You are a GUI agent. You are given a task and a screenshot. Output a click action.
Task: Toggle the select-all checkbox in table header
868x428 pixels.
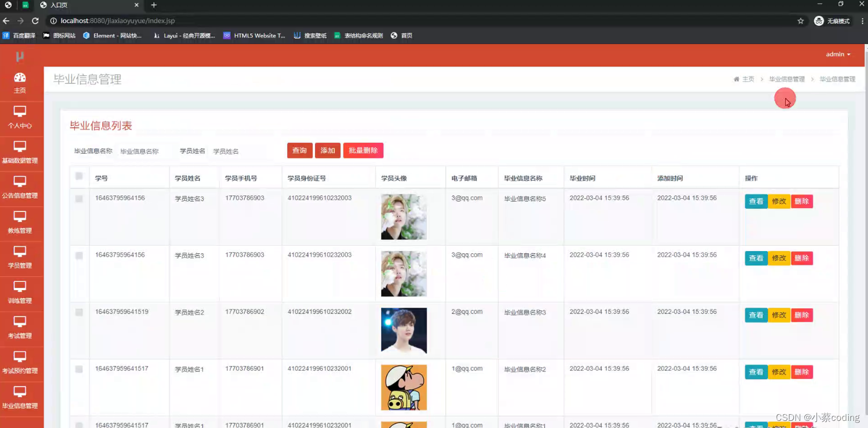[79, 176]
